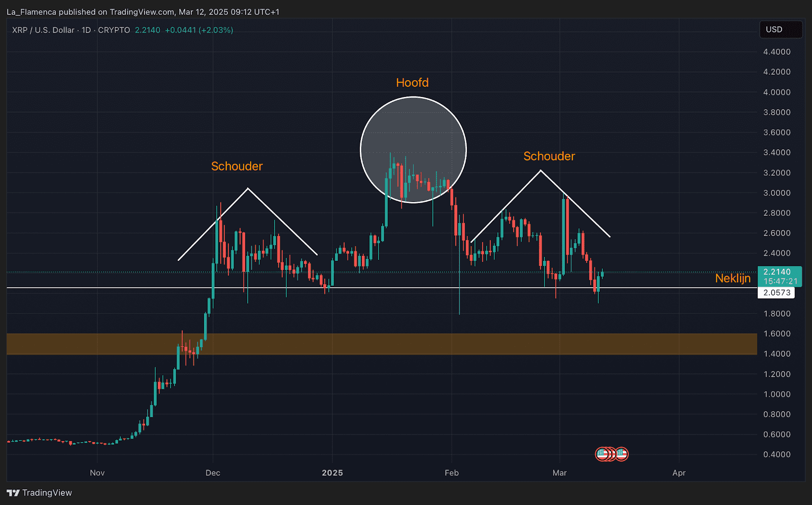
Task: Click the 4.4000 price axis label
Action: click(777, 52)
